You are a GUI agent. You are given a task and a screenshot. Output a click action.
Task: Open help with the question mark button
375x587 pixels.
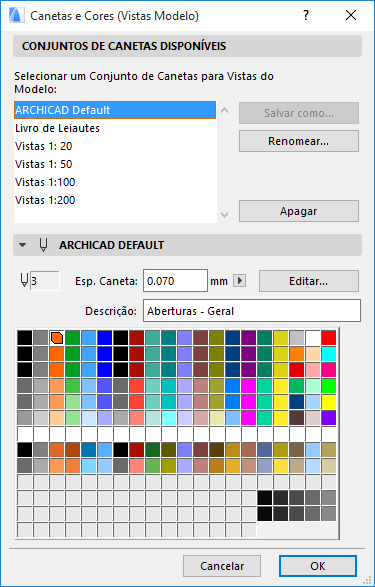click(306, 16)
